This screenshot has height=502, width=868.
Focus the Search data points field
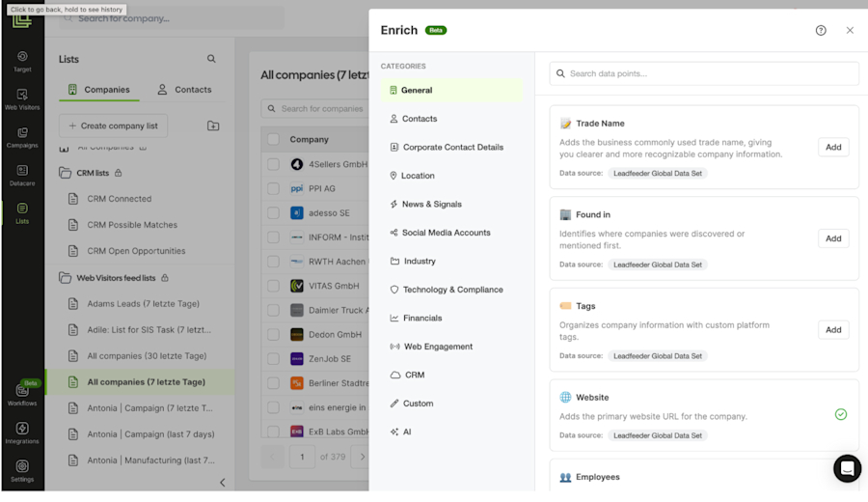pos(704,73)
